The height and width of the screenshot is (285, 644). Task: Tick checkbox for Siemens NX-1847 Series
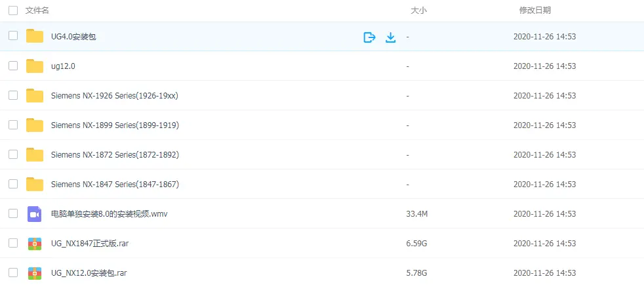click(13, 184)
